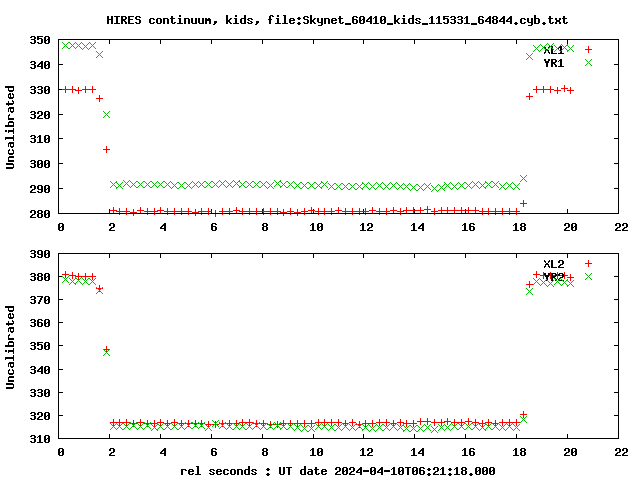
Task: Click the 'rel seconds : UT date' x-axis label
Action: (337, 470)
